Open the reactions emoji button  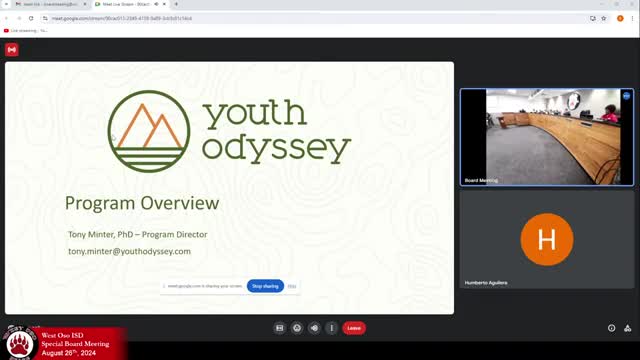(297, 328)
